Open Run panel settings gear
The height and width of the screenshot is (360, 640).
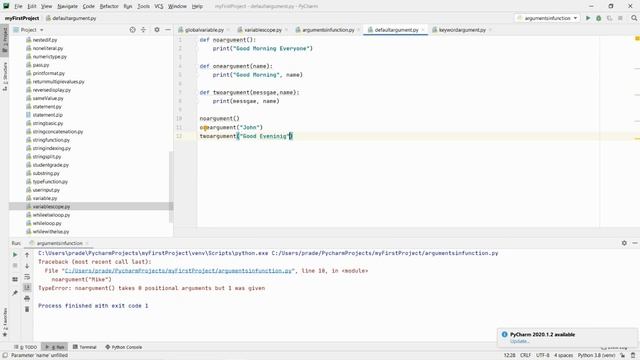tap(624, 243)
